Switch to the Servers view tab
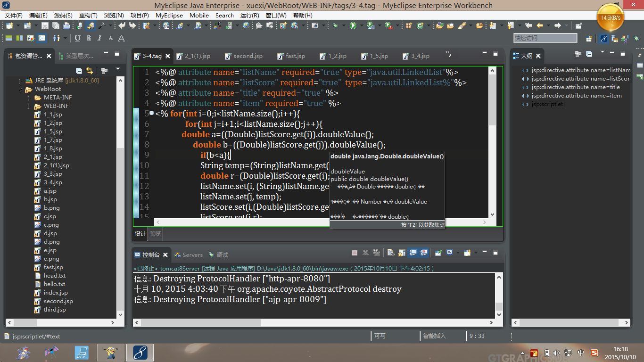The height and width of the screenshot is (362, 644). [x=192, y=255]
